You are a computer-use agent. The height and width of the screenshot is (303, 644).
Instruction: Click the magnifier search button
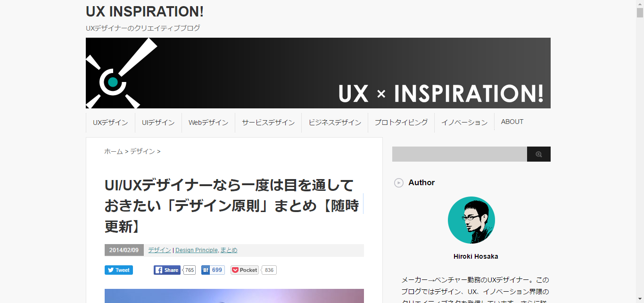pyautogui.click(x=538, y=154)
